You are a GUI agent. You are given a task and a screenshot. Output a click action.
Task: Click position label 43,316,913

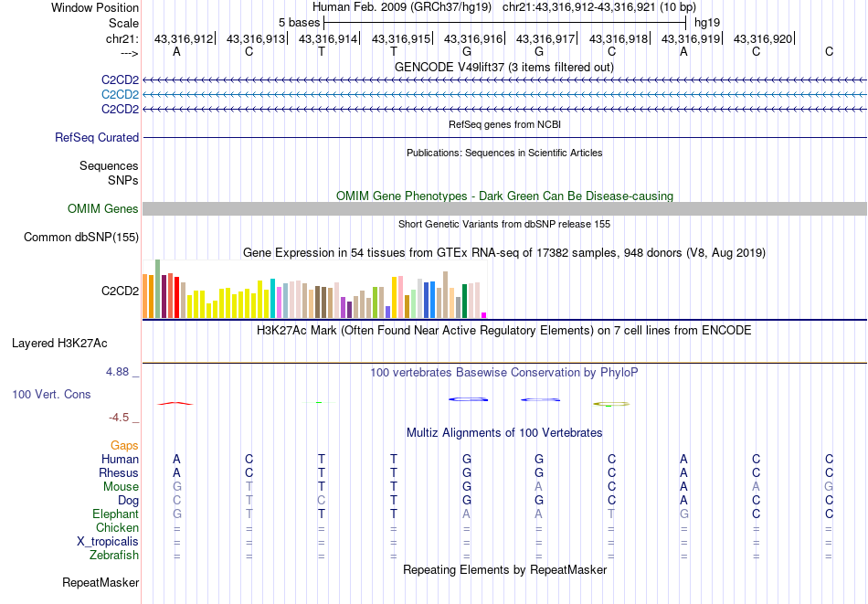(256, 38)
